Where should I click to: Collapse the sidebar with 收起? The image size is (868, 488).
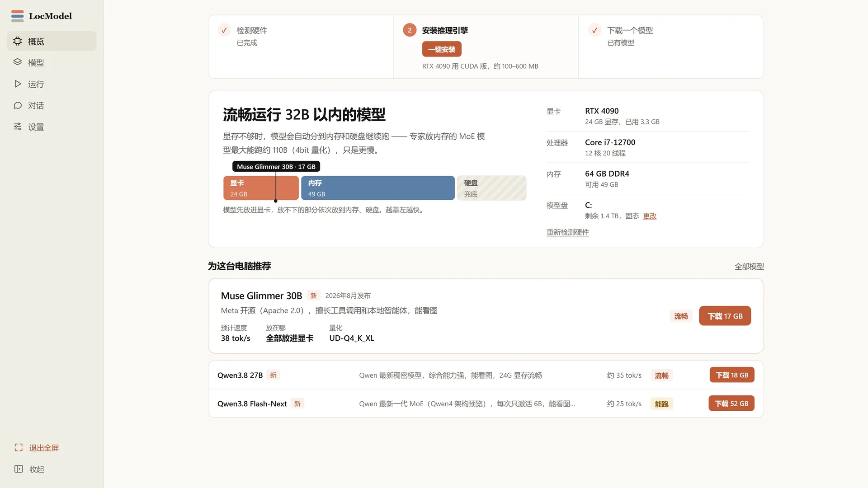(x=37, y=469)
